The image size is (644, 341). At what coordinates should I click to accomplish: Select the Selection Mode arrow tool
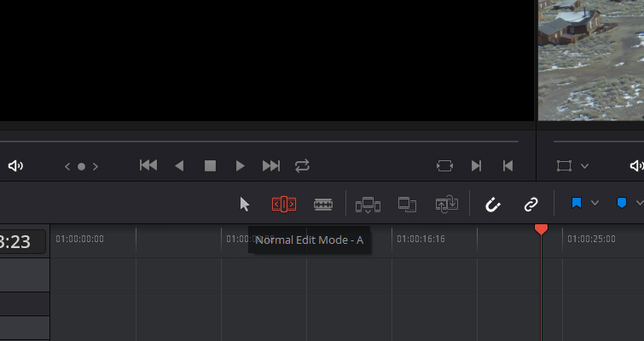[x=245, y=204]
